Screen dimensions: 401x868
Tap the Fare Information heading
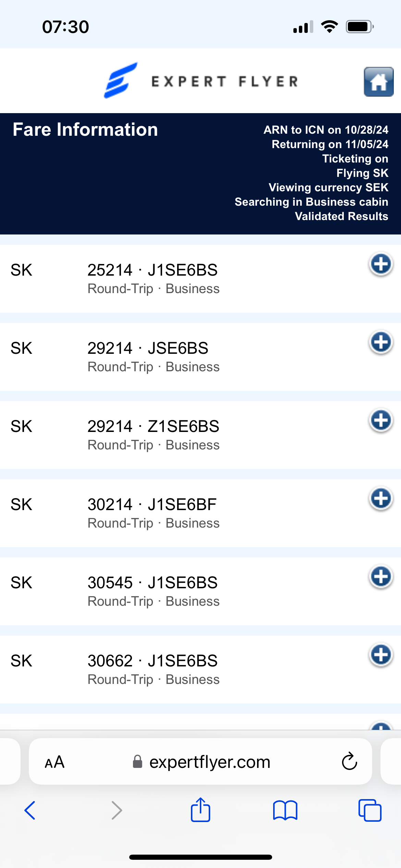pos(85,130)
